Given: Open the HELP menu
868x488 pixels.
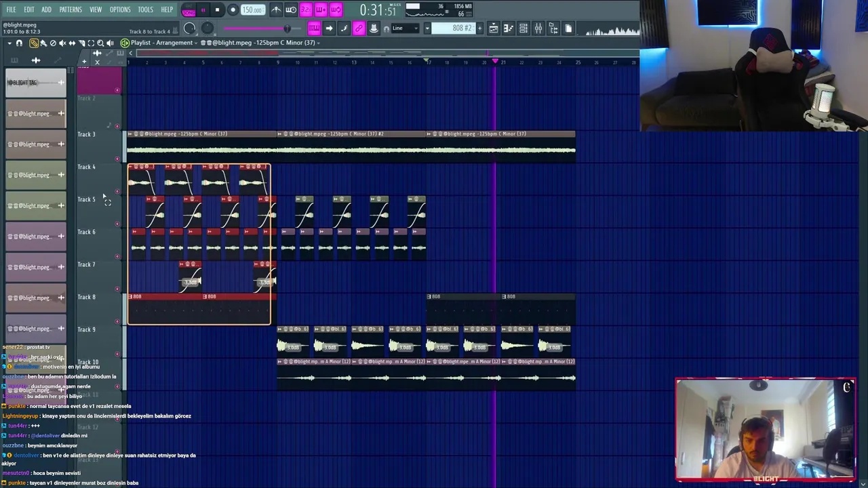Looking at the screenshot, I should coord(167,9).
